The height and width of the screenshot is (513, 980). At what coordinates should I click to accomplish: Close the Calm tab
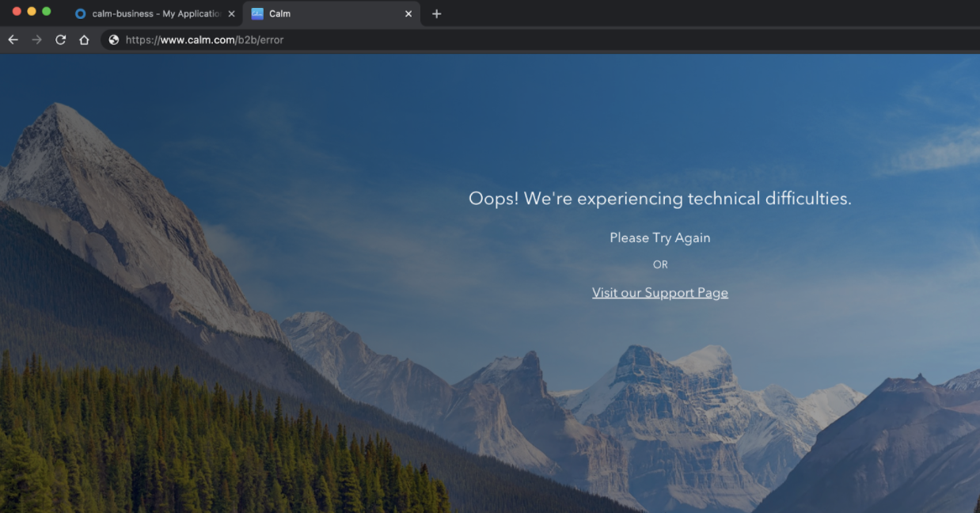[408, 13]
